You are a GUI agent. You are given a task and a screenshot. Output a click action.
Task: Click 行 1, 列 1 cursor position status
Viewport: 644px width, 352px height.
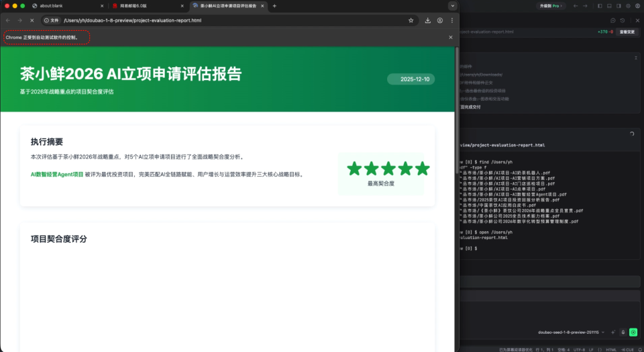coord(544,349)
